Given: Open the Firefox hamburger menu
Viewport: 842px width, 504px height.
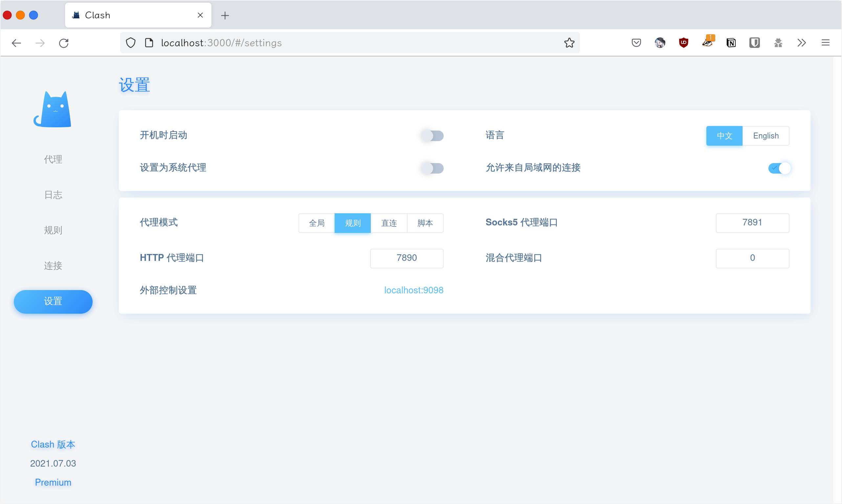Looking at the screenshot, I should tap(825, 43).
